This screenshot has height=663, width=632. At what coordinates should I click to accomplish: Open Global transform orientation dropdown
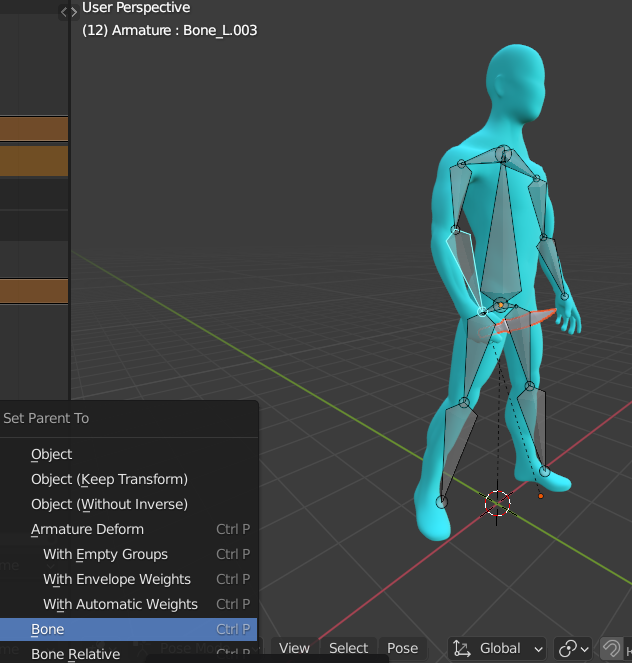click(x=498, y=648)
